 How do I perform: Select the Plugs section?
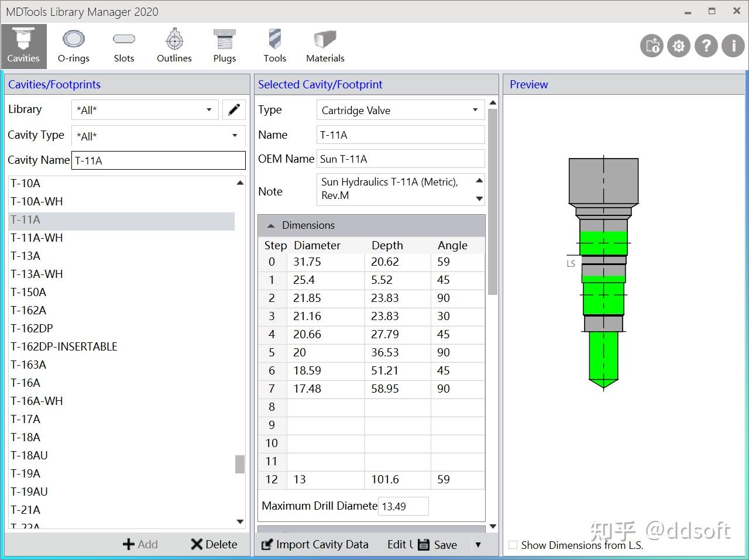(x=224, y=46)
